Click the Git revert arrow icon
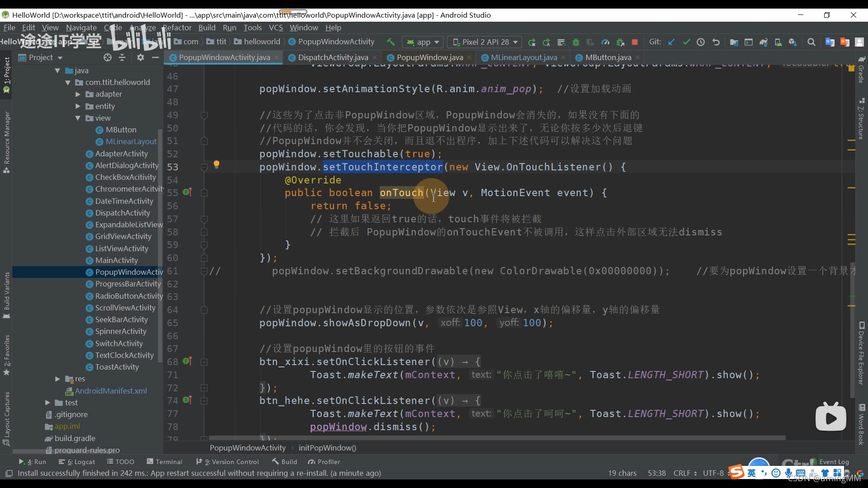The image size is (868, 488). pos(716,42)
